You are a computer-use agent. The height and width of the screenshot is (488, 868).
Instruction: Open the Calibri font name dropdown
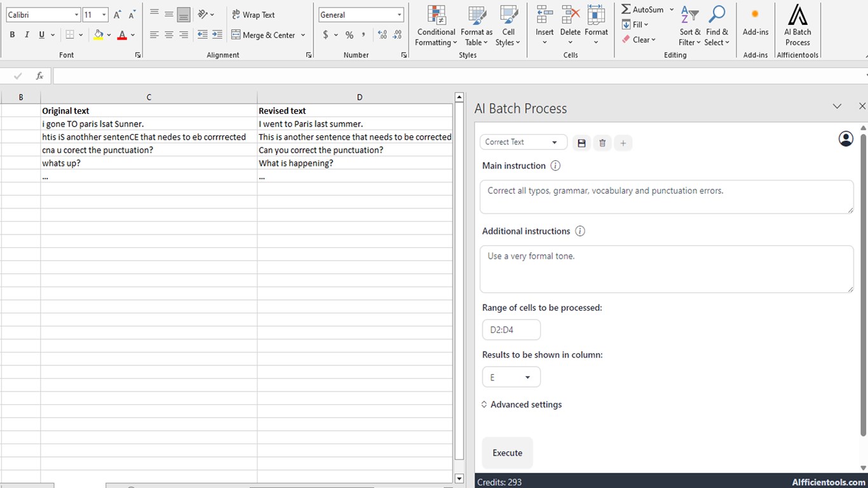tap(76, 15)
